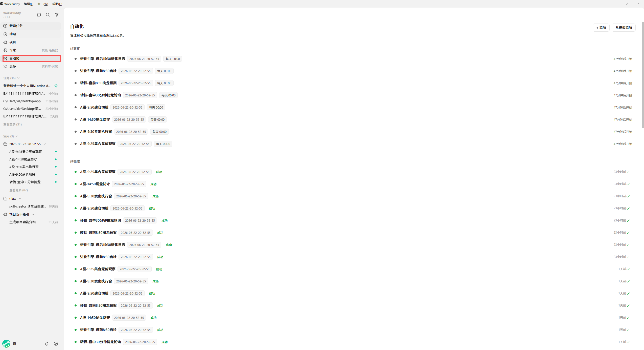
Task: Collapse the 任务 (36) section chevron
Action: 18,78
